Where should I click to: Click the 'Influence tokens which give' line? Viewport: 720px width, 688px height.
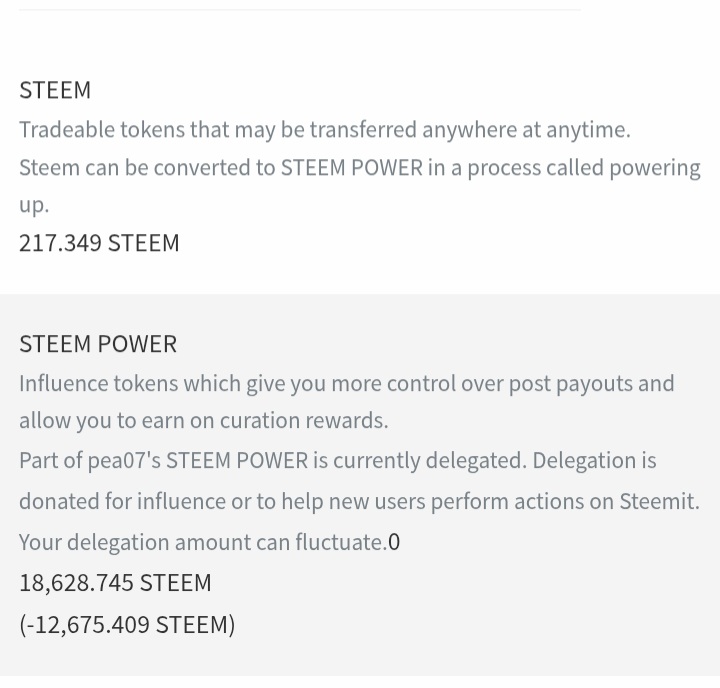click(347, 383)
